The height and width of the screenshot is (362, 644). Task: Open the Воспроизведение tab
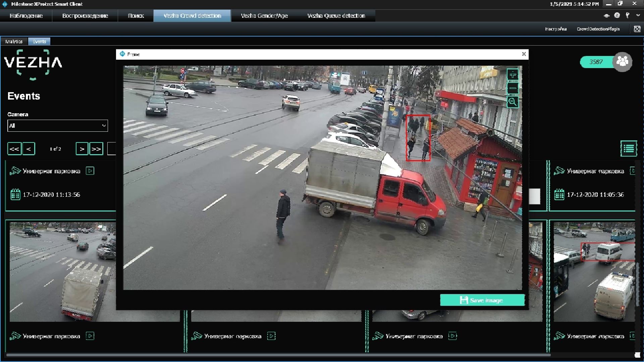click(x=85, y=16)
